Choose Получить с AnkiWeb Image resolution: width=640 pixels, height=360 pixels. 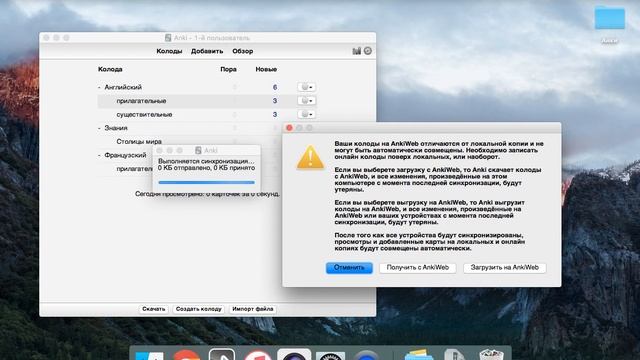(x=418, y=268)
